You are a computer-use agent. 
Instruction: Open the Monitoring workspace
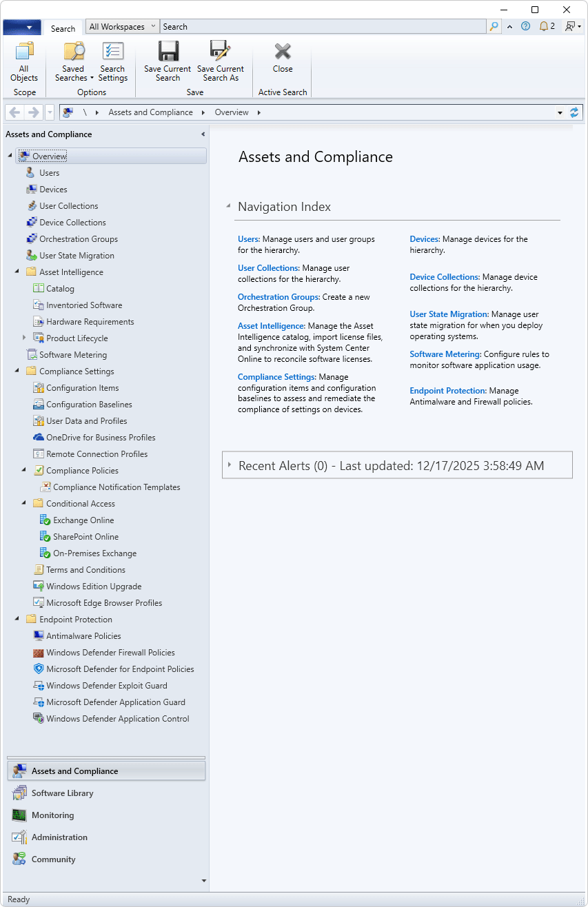coord(52,815)
